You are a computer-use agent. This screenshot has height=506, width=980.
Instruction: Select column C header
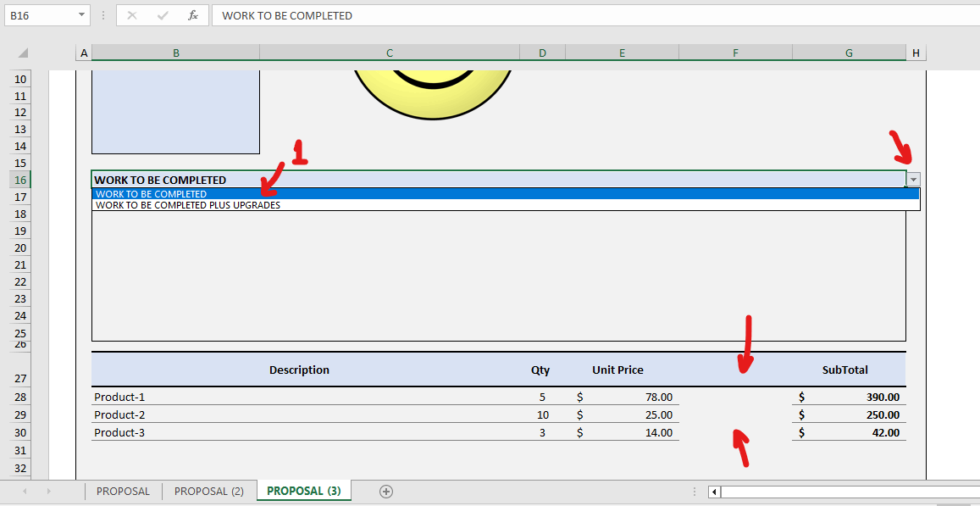(x=390, y=53)
